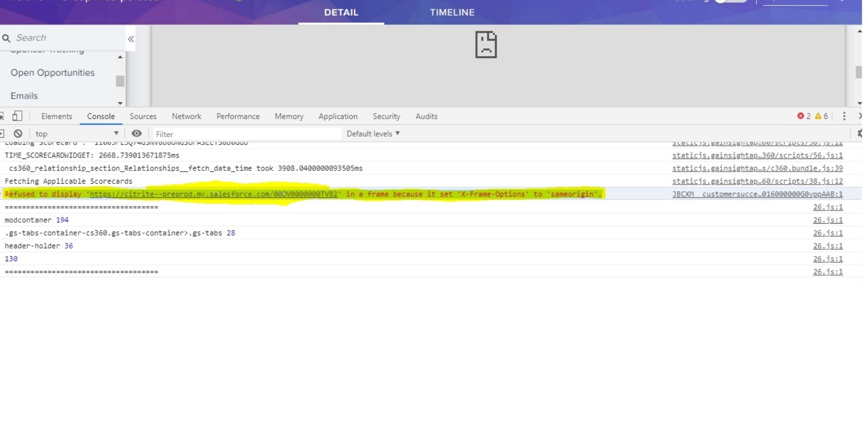Open the scripts/38.js:12 source link
The height and width of the screenshot is (437, 868).
[x=757, y=181]
